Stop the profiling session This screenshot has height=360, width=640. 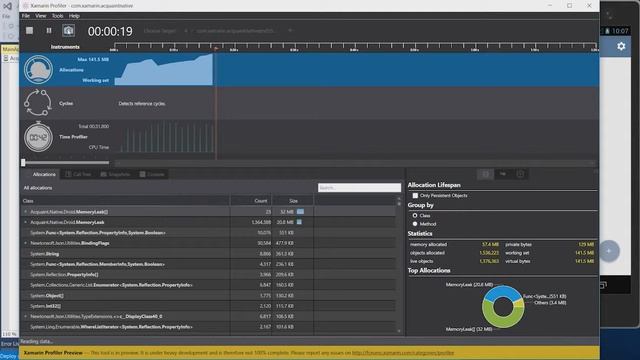(x=29, y=30)
